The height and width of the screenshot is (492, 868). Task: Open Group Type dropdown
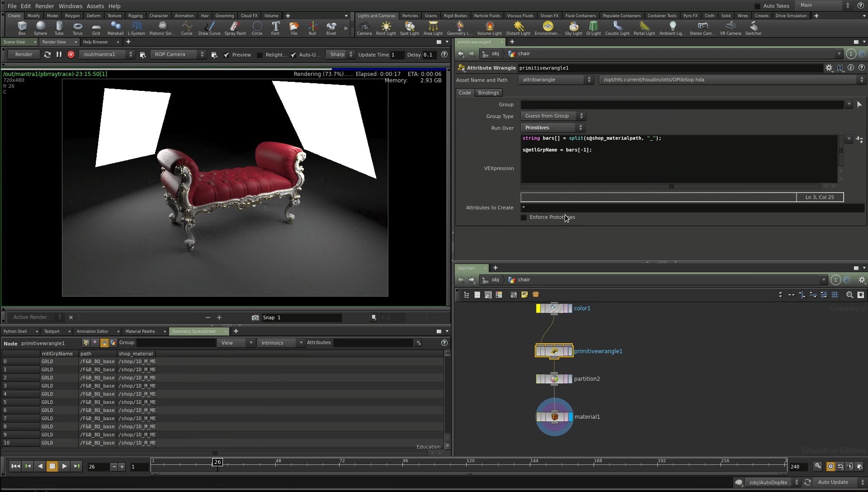pos(552,116)
